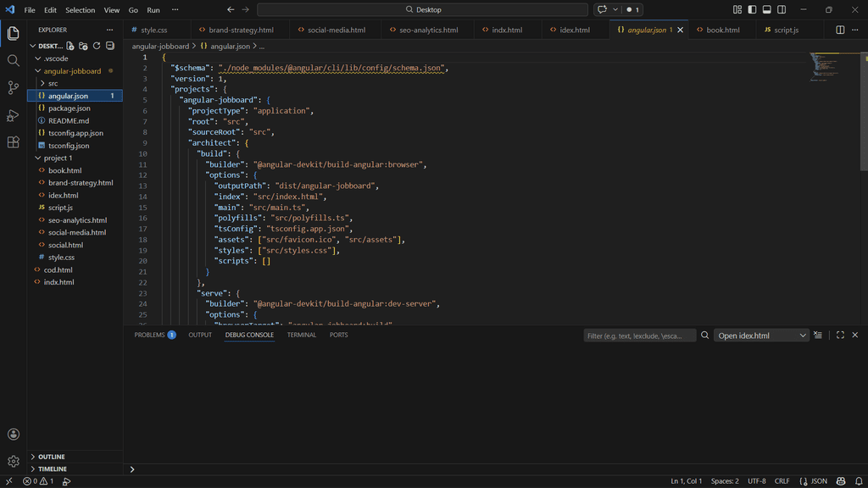Screen dimensions: 868x488
Task: Click the debug console filter input field
Action: [639, 335]
